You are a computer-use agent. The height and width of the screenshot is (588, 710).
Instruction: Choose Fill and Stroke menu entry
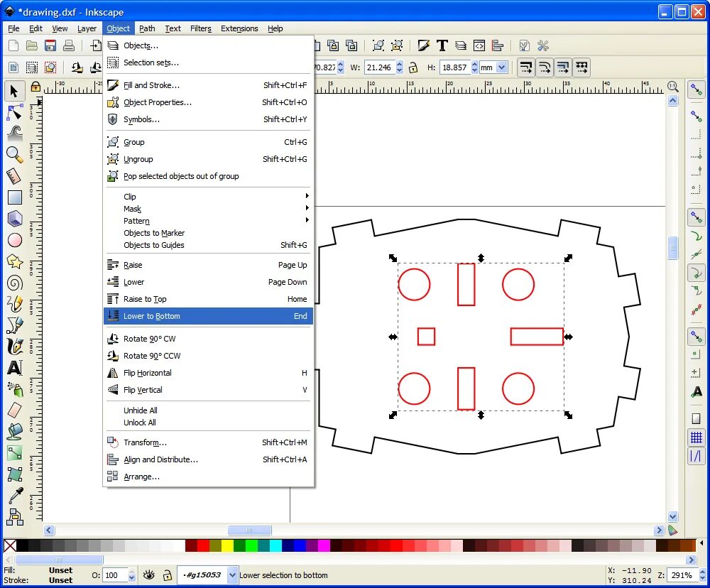pyautogui.click(x=208, y=85)
